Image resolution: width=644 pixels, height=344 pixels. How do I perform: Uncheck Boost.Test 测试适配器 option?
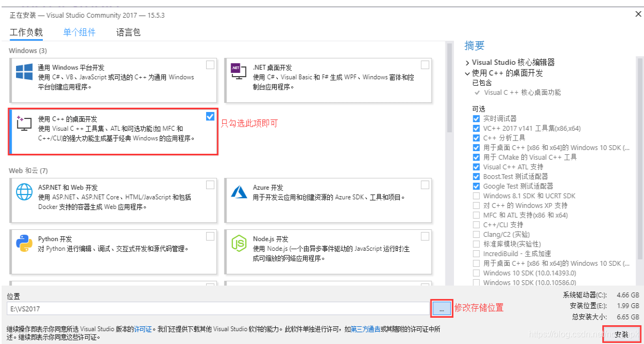(x=476, y=176)
